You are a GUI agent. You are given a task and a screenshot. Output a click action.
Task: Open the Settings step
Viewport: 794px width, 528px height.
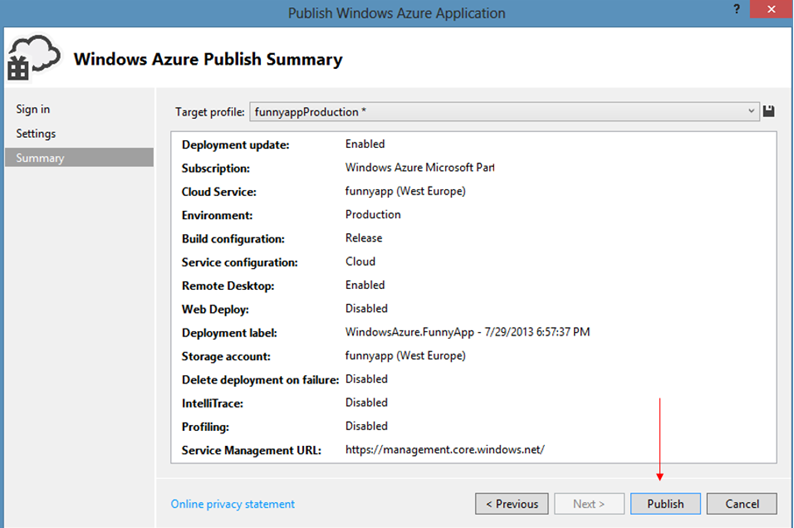(35, 133)
